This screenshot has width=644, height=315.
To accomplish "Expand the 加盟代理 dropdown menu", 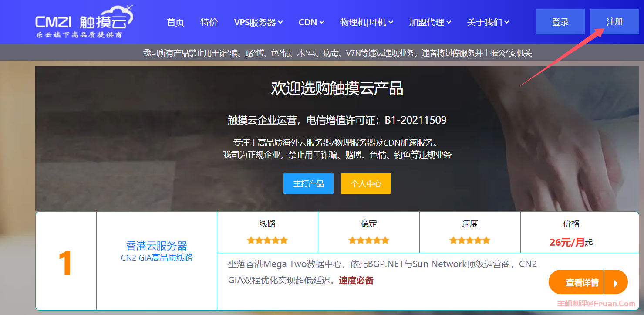I will coord(430,22).
